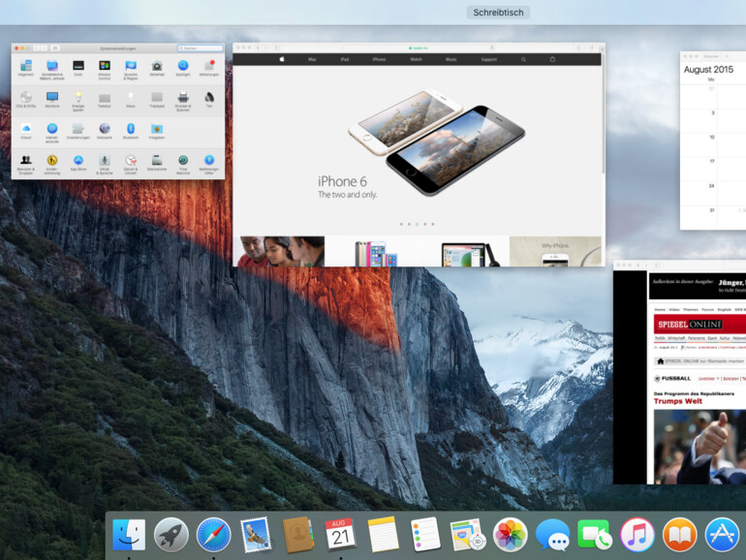Open Tastatur preferences pane
The image size is (746, 560).
point(105,100)
